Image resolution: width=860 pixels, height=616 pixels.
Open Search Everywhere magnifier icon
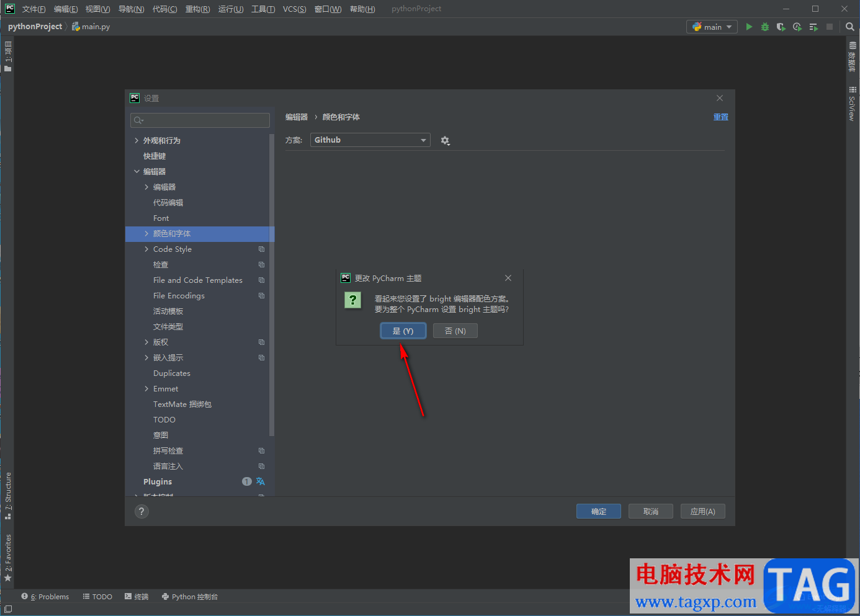[x=850, y=27]
